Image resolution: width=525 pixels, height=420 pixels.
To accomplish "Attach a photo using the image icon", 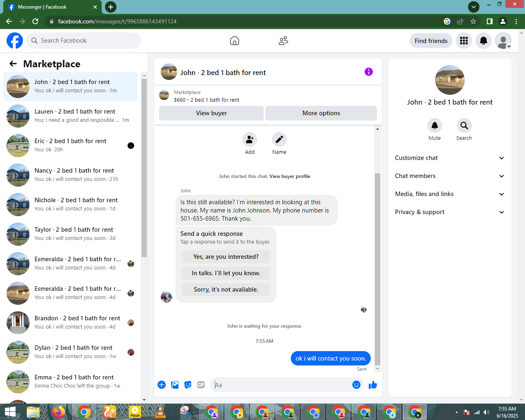I will coord(175,385).
